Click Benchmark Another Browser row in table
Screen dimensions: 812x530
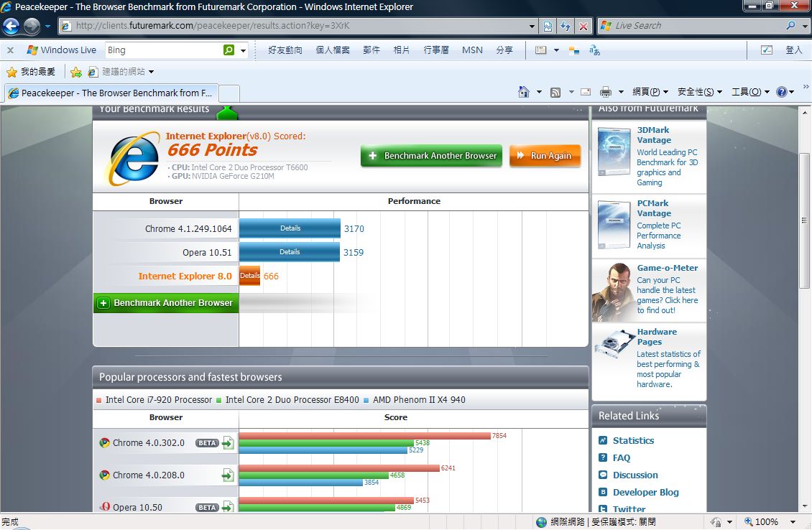click(166, 303)
